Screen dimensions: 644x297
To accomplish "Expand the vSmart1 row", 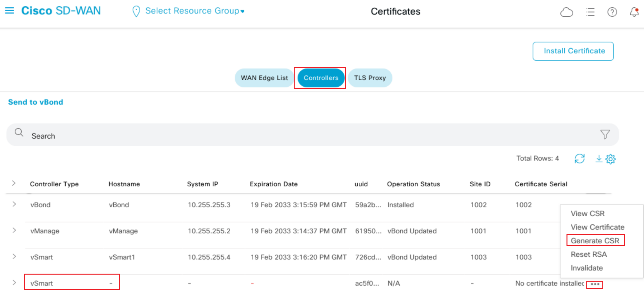I will 14,257.
